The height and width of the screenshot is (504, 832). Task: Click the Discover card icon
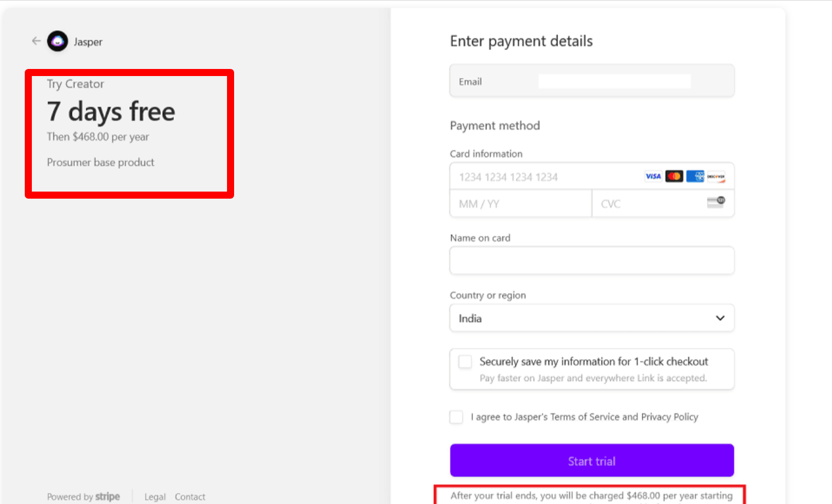pyautogui.click(x=716, y=176)
